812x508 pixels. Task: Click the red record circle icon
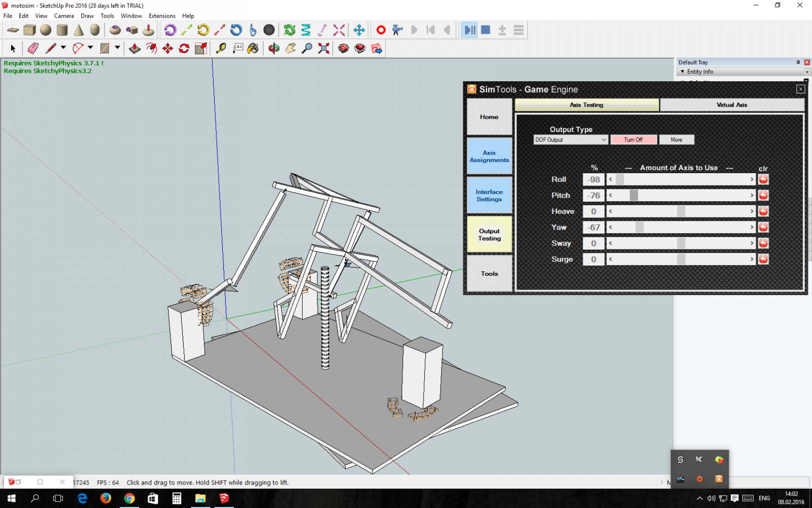coord(381,30)
